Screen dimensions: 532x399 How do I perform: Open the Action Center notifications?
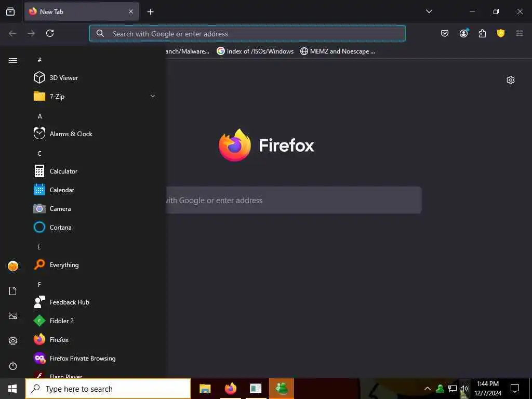(x=515, y=389)
